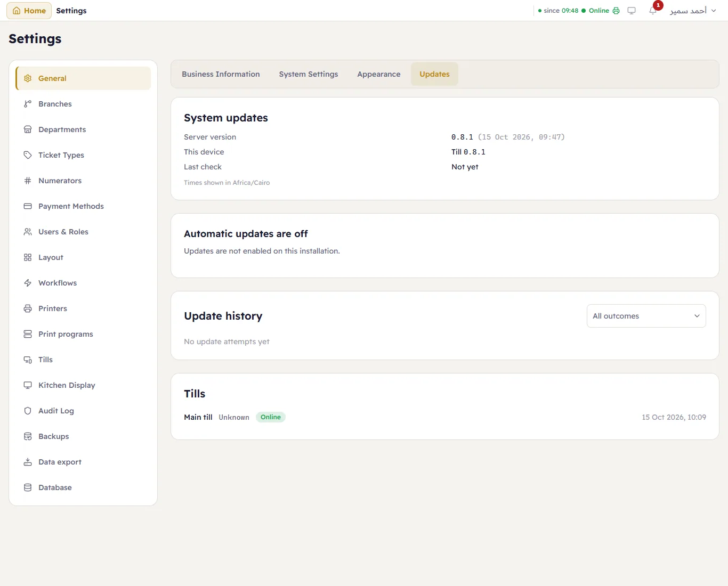Expand the user menu chevron
728x586 pixels.
(714, 11)
